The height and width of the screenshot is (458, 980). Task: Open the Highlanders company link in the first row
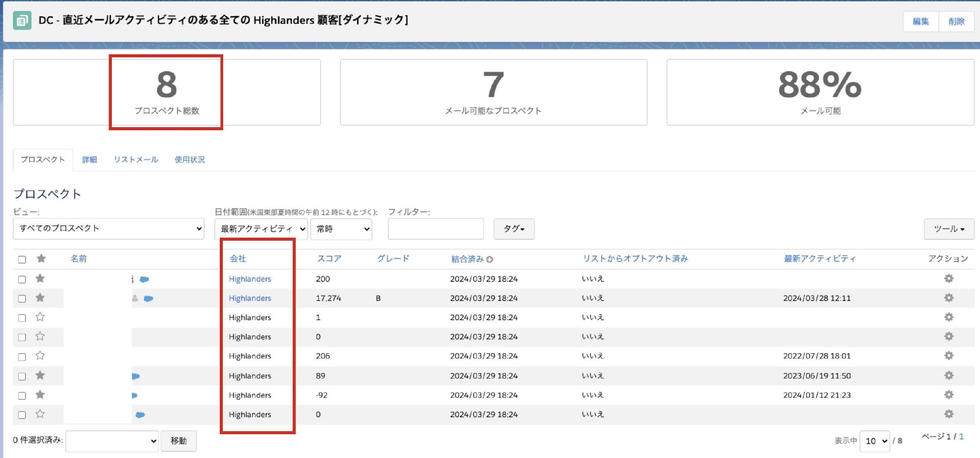click(250, 279)
